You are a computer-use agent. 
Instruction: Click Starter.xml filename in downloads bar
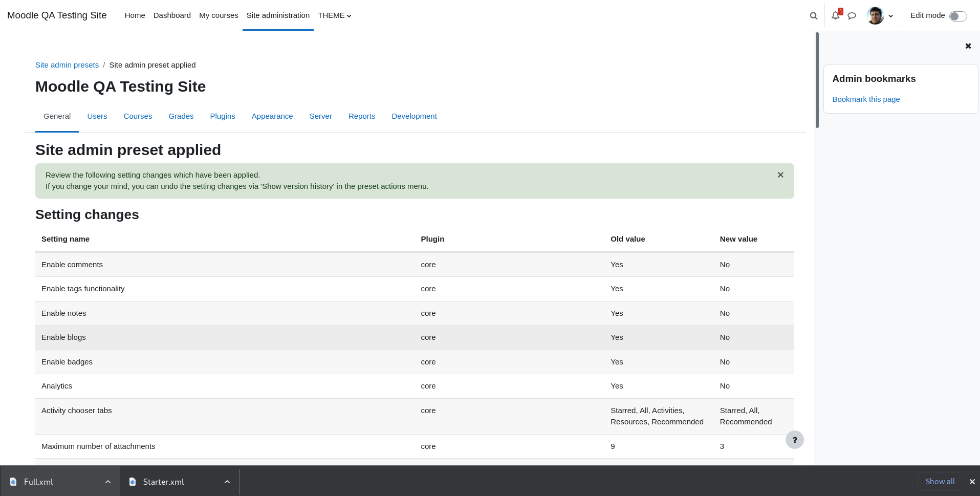[163, 482]
